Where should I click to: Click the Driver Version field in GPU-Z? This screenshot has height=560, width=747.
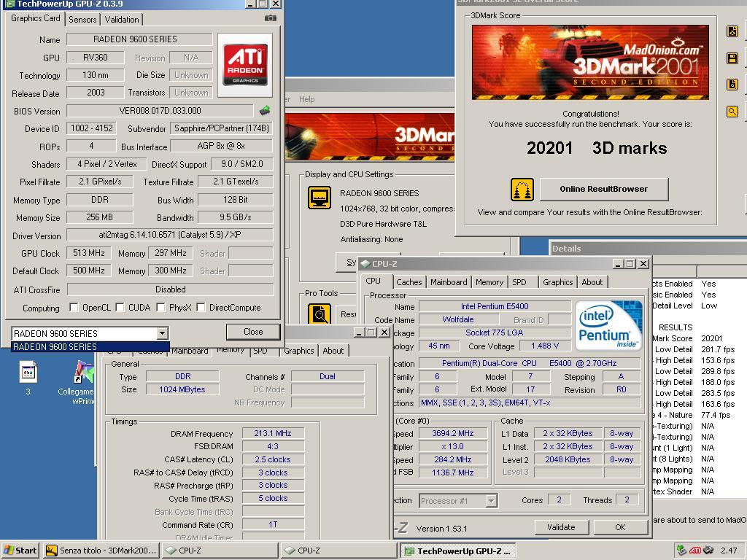click(x=169, y=235)
